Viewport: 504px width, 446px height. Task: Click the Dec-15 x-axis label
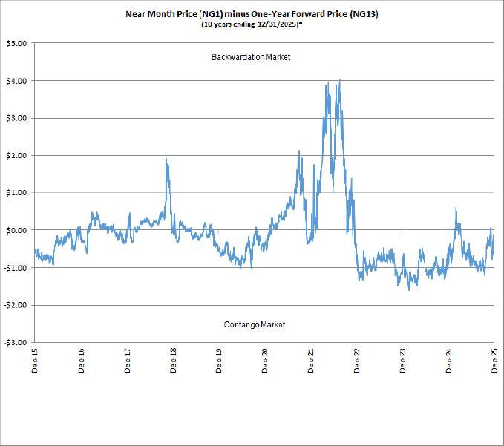(35, 358)
